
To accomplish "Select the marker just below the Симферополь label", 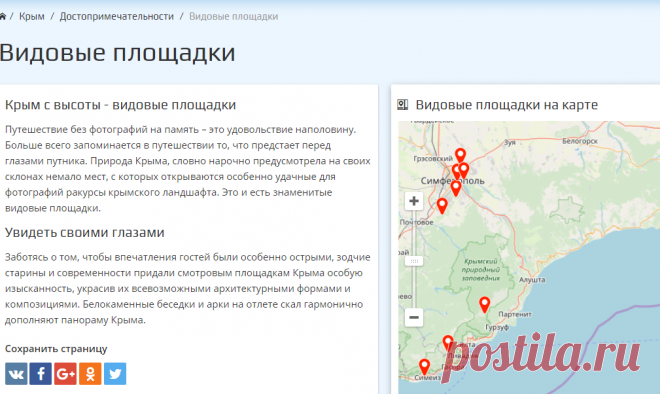I will (455, 188).
